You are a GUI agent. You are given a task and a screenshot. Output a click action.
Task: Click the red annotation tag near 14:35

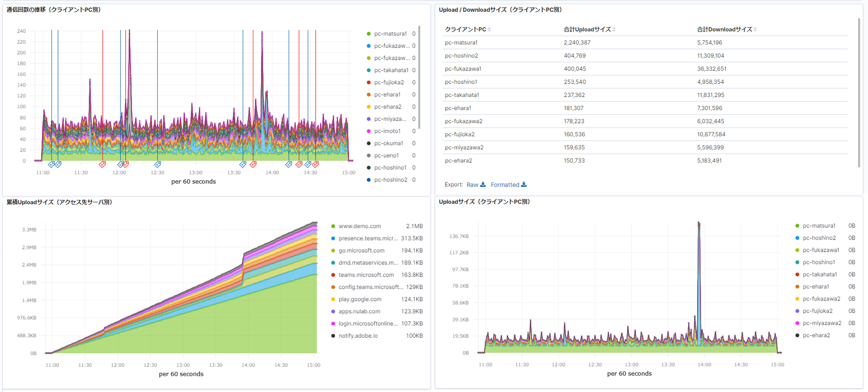click(x=316, y=164)
